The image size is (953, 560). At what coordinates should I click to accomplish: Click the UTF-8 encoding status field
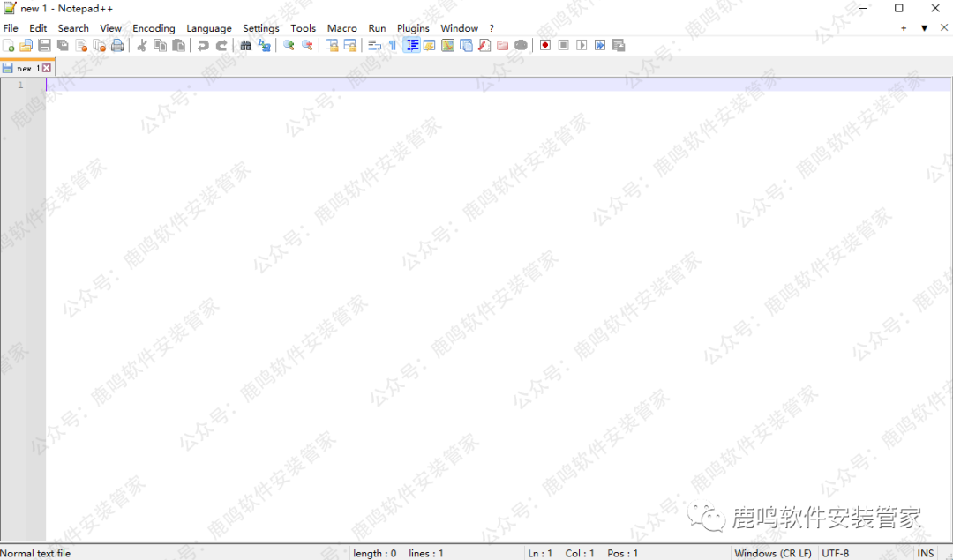(x=835, y=553)
